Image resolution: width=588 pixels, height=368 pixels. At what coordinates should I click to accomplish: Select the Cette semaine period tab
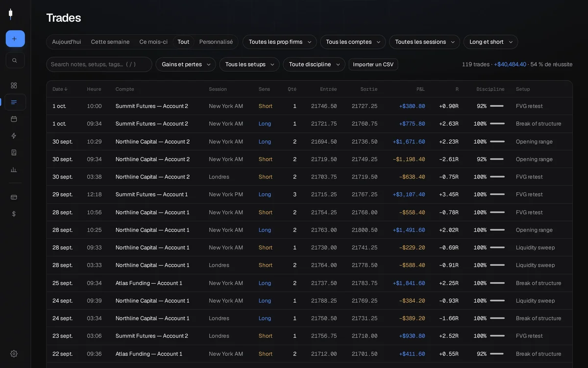point(110,42)
